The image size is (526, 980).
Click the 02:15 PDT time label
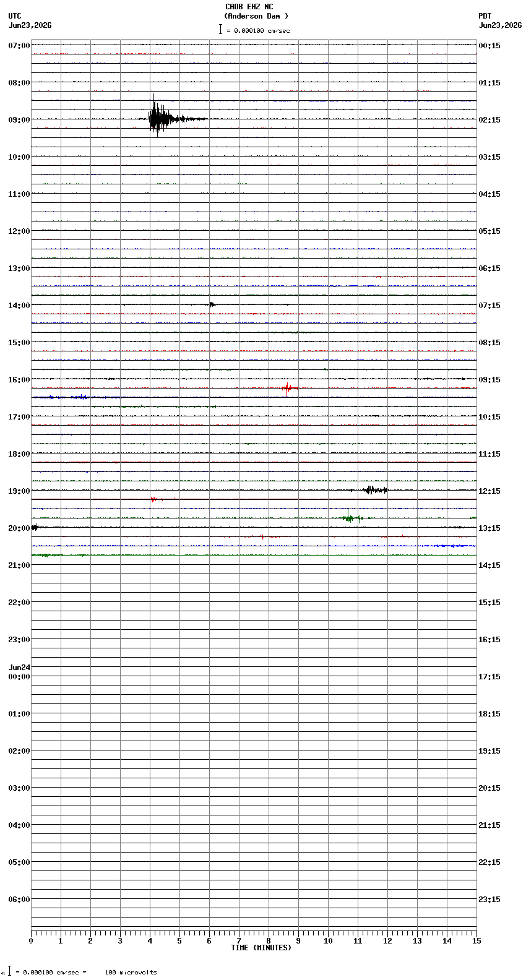coord(489,120)
